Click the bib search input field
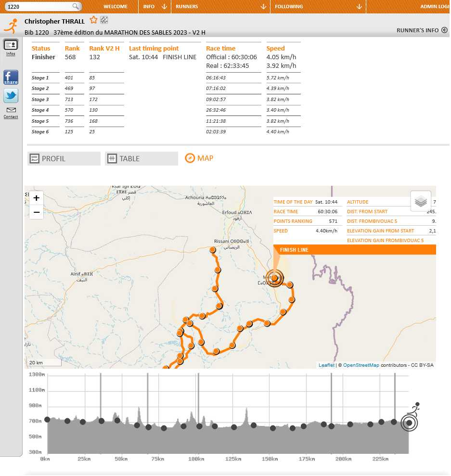Screen dimensions: 451x476 pyautogui.click(x=39, y=6)
